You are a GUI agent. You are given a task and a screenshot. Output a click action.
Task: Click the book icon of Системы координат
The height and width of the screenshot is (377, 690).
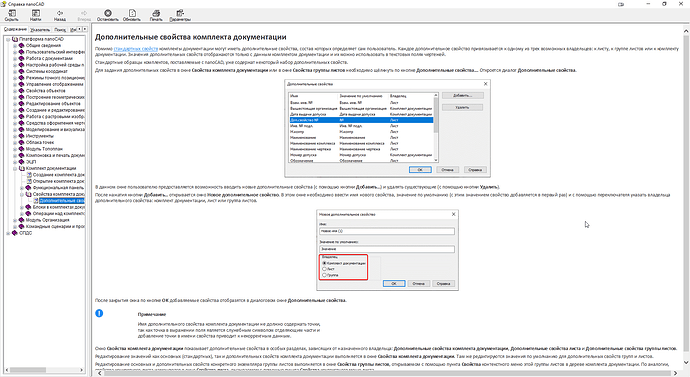(x=22, y=71)
